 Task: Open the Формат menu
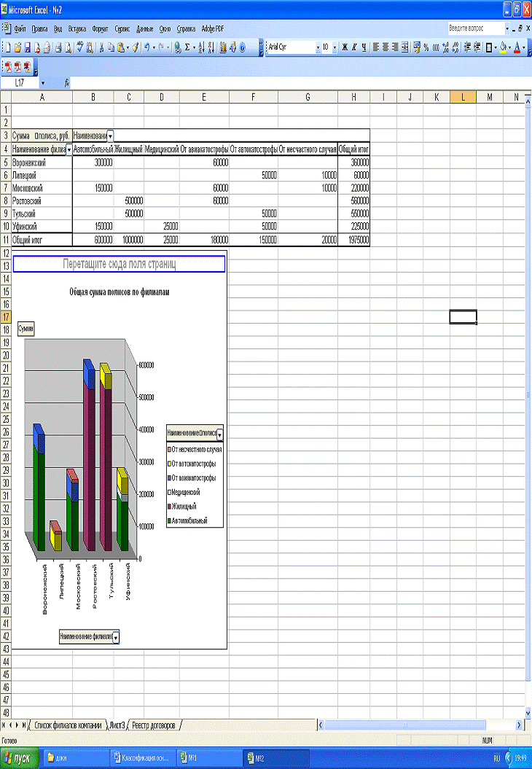[x=99, y=29]
